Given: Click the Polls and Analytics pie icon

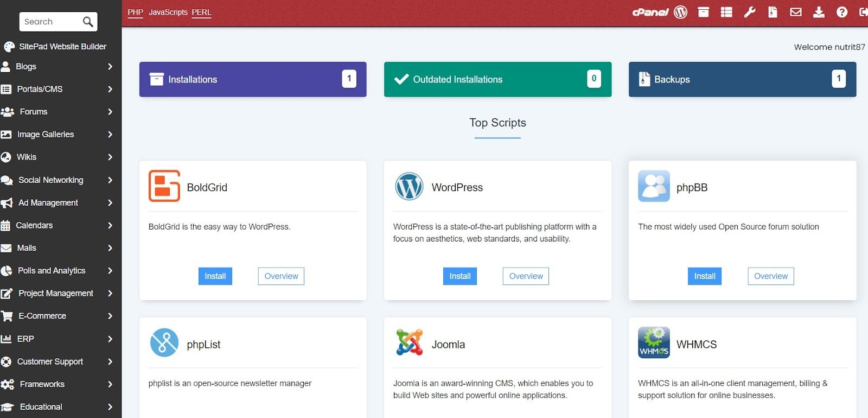Looking at the screenshot, I should tap(7, 270).
